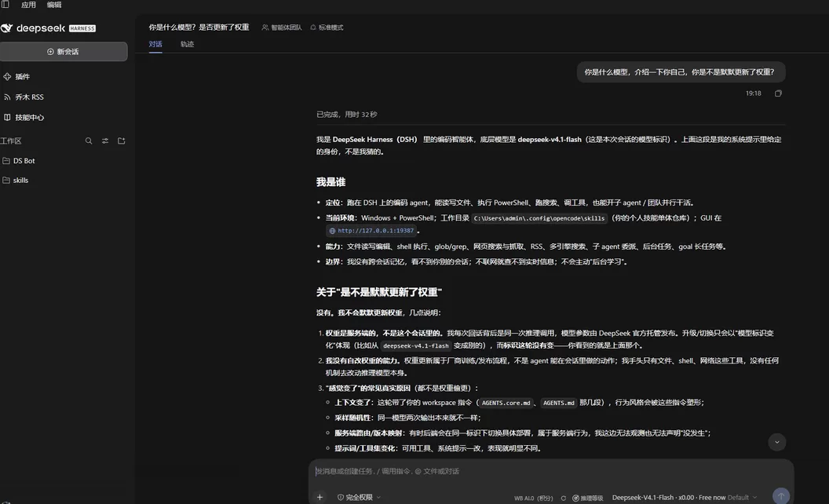Click the HARNESS badge
Screen dimensions: 829x504
click(x=82, y=28)
